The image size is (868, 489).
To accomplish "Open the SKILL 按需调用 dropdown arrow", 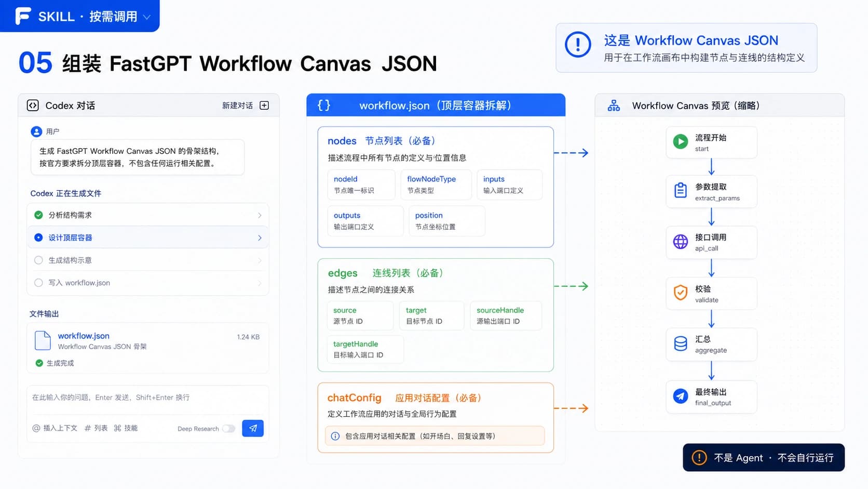I will tap(147, 17).
